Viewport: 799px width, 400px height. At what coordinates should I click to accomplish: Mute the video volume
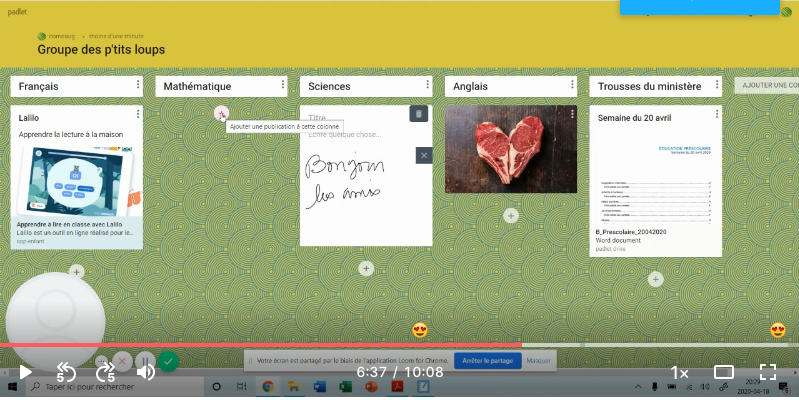(146, 372)
